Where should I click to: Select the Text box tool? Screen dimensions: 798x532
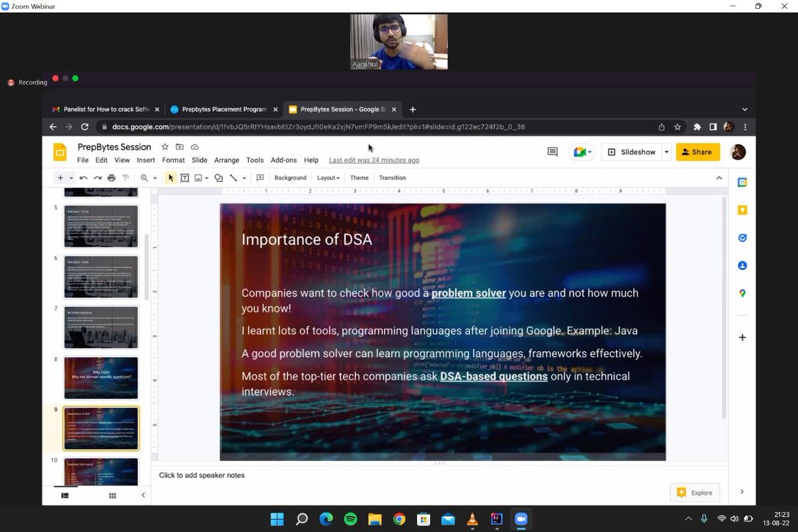pos(185,178)
